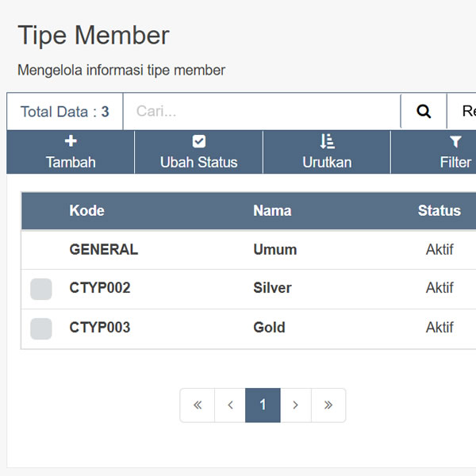Click the Tambah plus button
The image size is (476, 476).
click(x=71, y=152)
